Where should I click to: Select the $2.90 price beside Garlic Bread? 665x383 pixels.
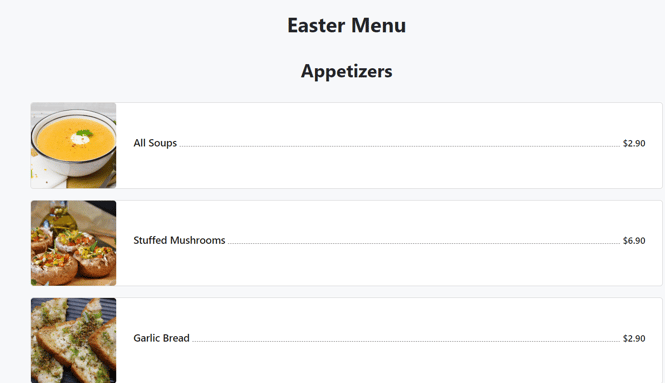click(634, 338)
